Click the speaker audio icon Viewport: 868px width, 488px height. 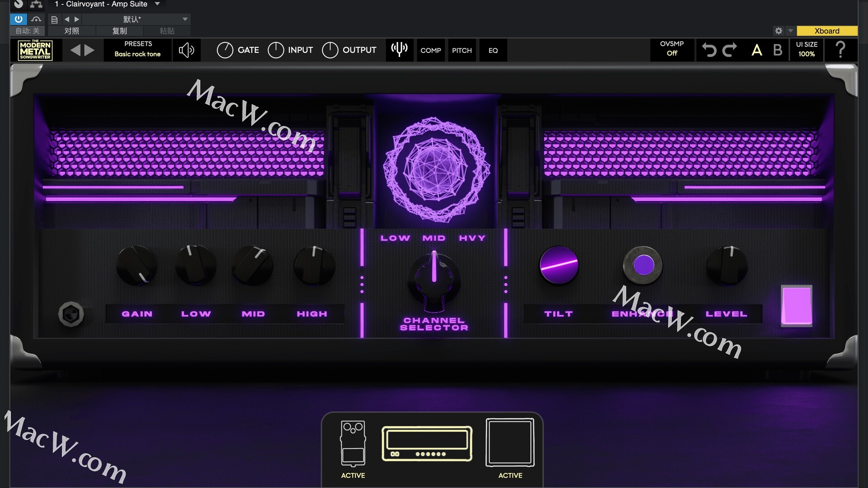coord(186,50)
